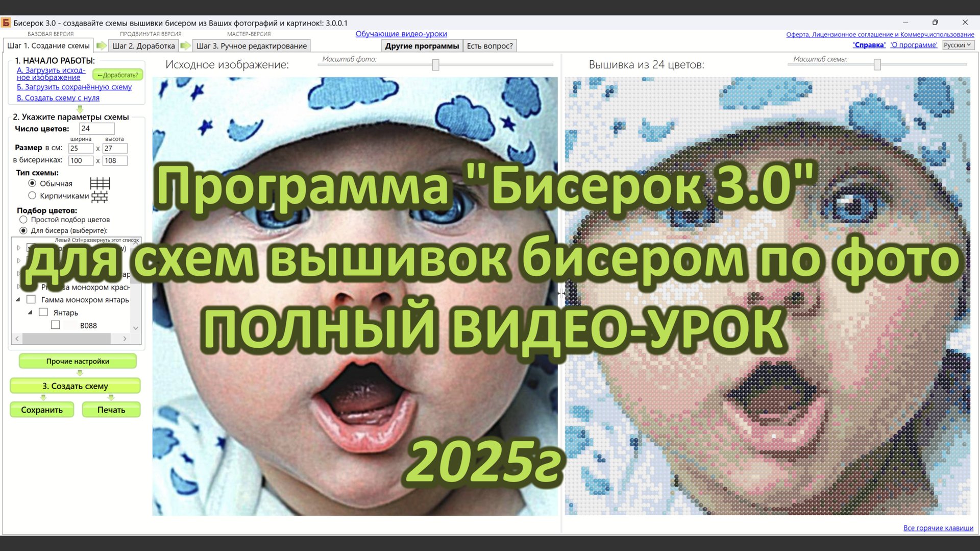Click the source baby photo image
Screen dimensions: 980x551
point(355,296)
